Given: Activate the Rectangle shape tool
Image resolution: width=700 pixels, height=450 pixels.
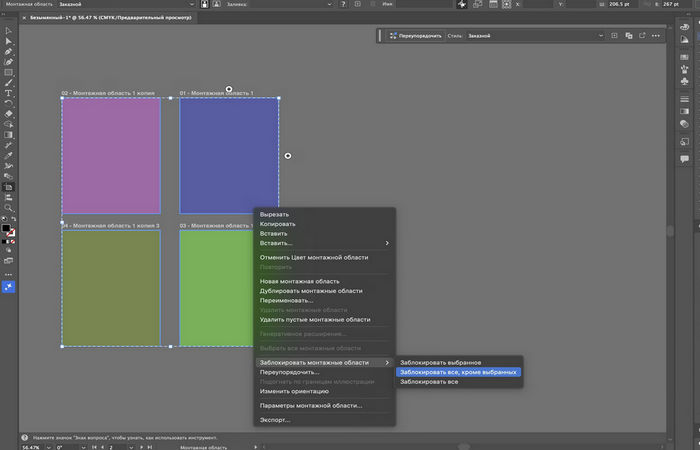Looking at the screenshot, I should 8,72.
